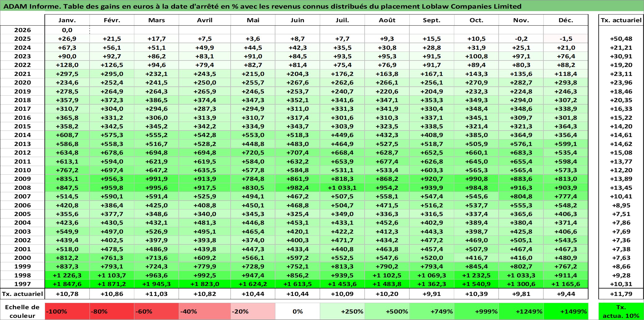Click the +100,8 cell in October 2023
The width and height of the screenshot is (644, 320).
(x=476, y=56)
